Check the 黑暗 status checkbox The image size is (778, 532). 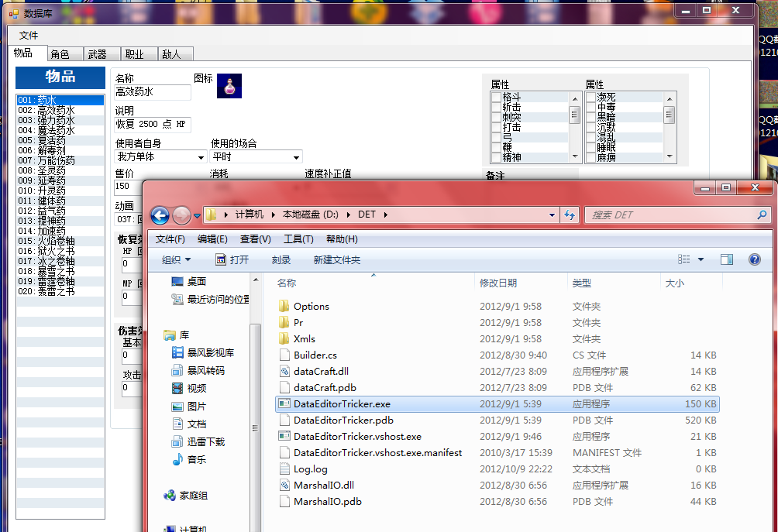coord(590,117)
